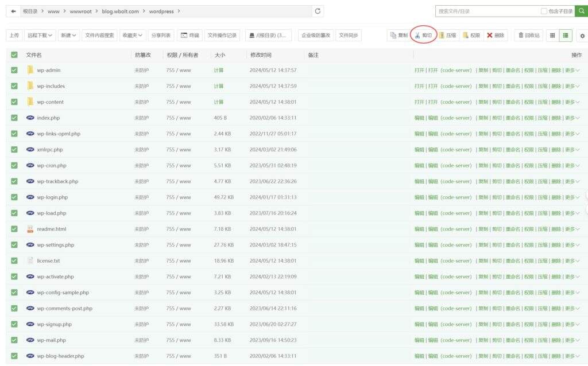This screenshot has height=366, width=588.
Task: Open the 收藏夹 favorites dropdown
Action: 133,35
